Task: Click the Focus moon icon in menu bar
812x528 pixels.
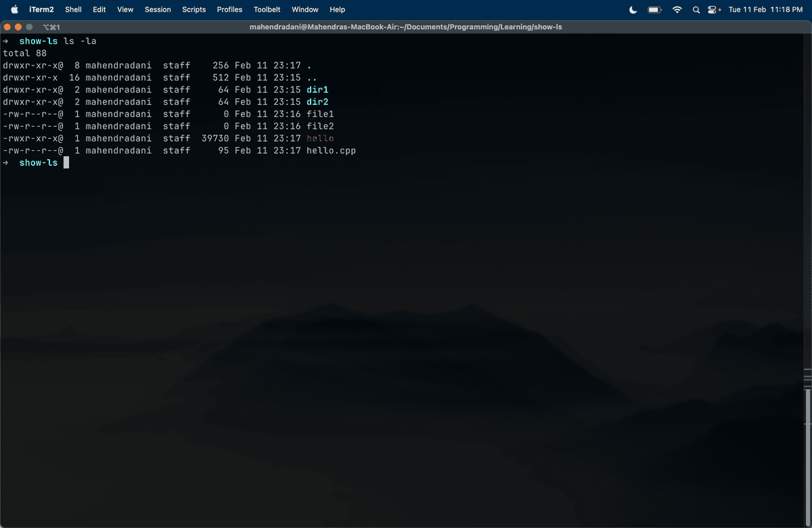Action: (633, 9)
